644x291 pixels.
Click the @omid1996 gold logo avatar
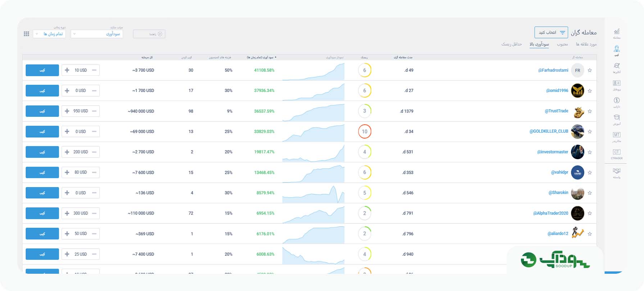(x=577, y=91)
